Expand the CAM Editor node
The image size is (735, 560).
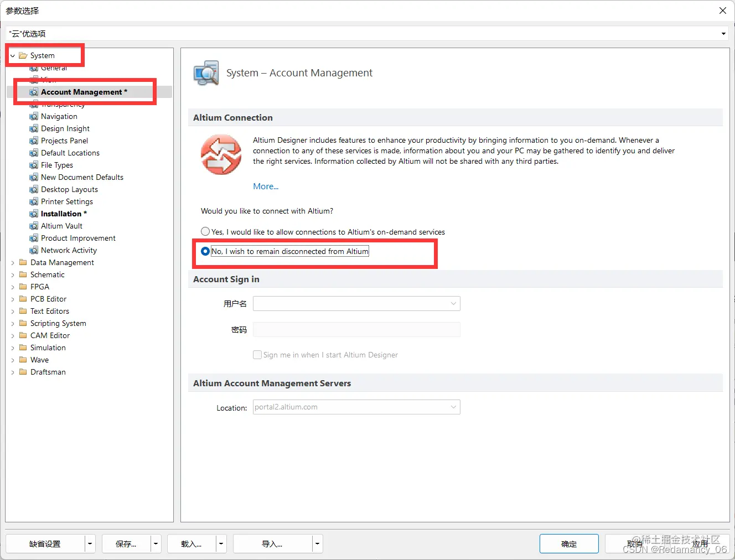pyautogui.click(x=13, y=336)
